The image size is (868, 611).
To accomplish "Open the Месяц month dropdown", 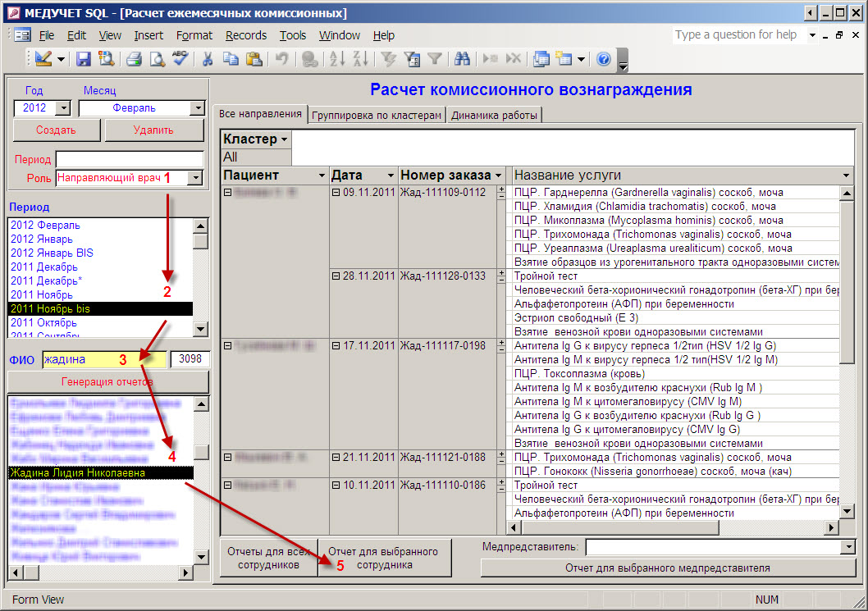I will (x=198, y=108).
